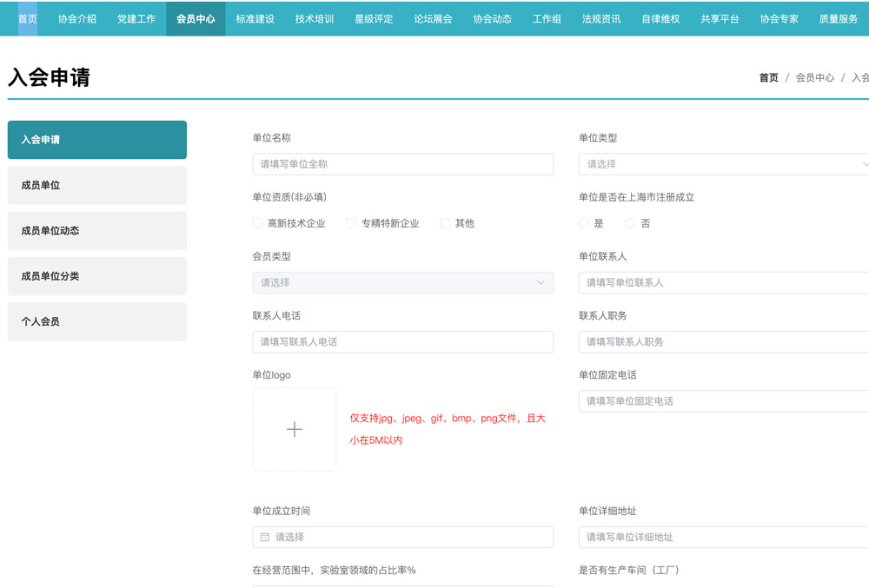Check the 高新技术企业 checkbox
Viewport: 869px width, 588px height.
[257, 223]
